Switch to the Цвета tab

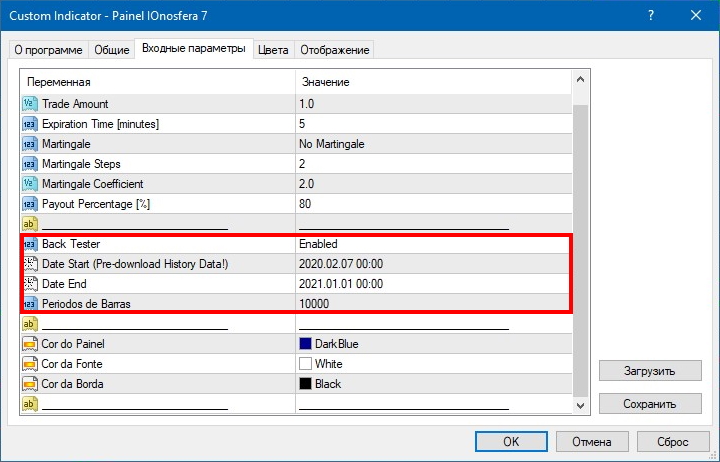(272, 50)
